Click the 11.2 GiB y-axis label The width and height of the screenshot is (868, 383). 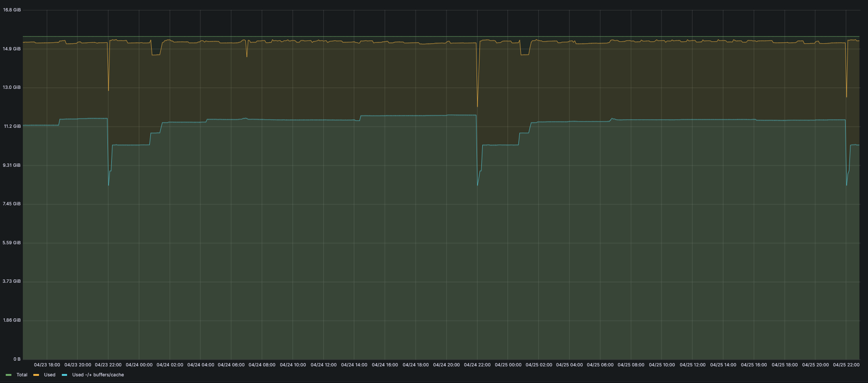coord(12,126)
